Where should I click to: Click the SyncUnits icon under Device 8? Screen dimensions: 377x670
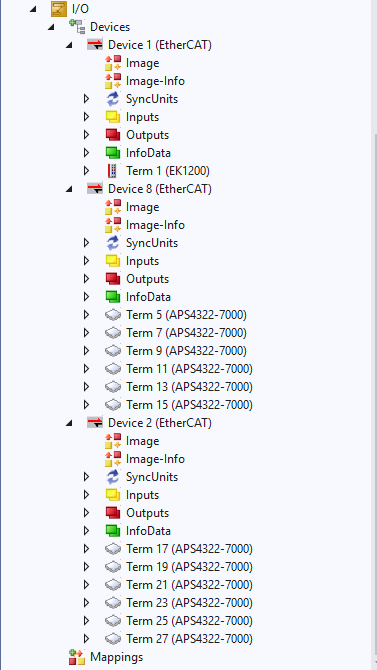point(113,243)
